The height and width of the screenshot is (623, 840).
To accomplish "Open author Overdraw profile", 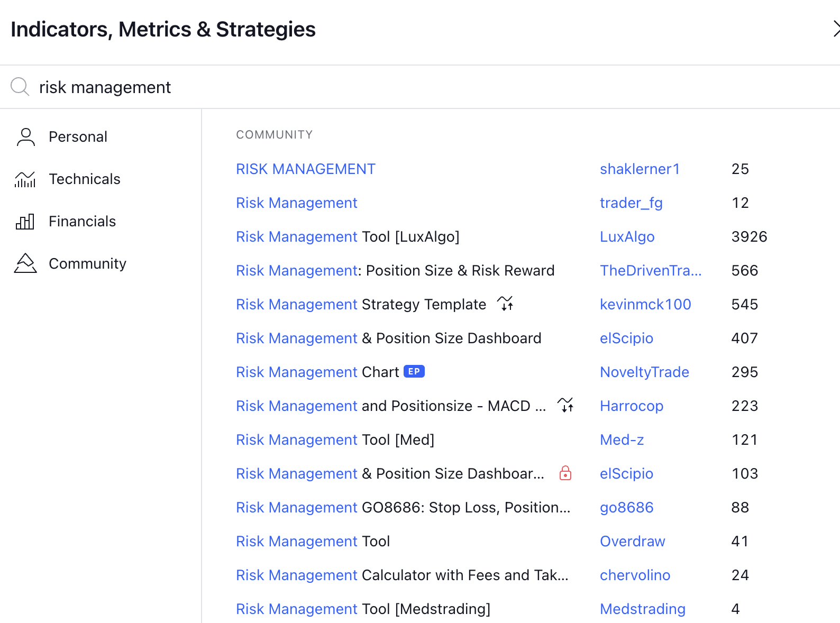I will 632,541.
